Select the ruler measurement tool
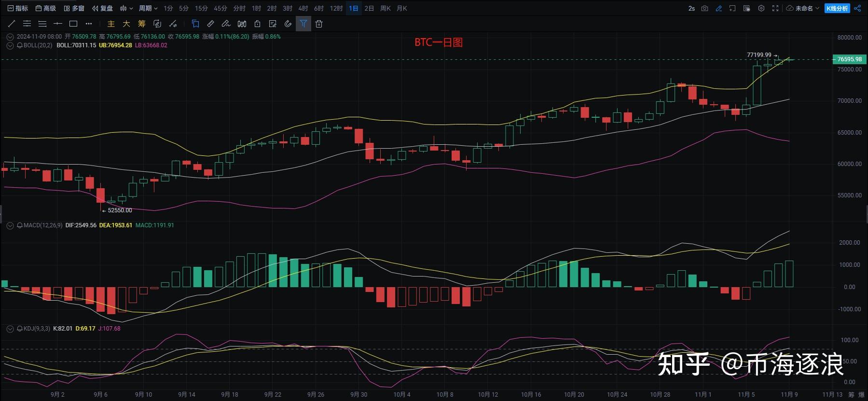The image size is (868, 401). (x=211, y=24)
